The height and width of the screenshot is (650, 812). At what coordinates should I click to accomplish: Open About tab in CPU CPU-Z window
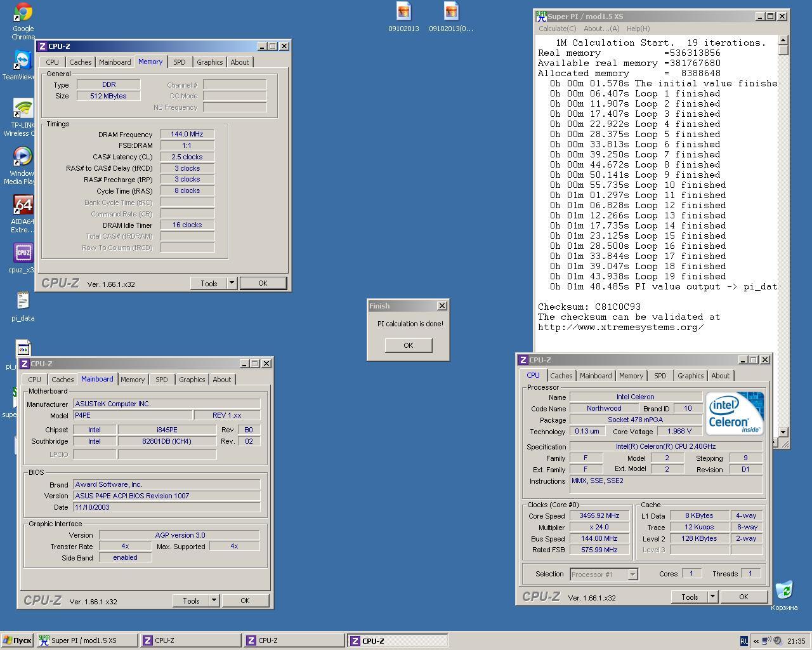coord(721,376)
